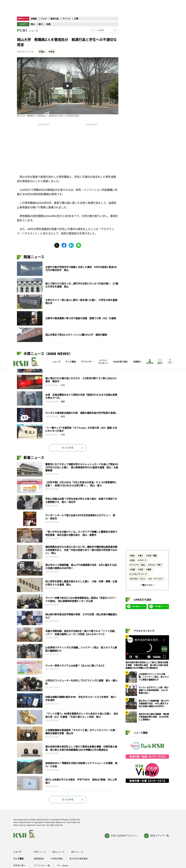Seek on the YouTube video progress bar
Image resolution: width=186 pixels, height=868 pixels.
(x=147, y=654)
